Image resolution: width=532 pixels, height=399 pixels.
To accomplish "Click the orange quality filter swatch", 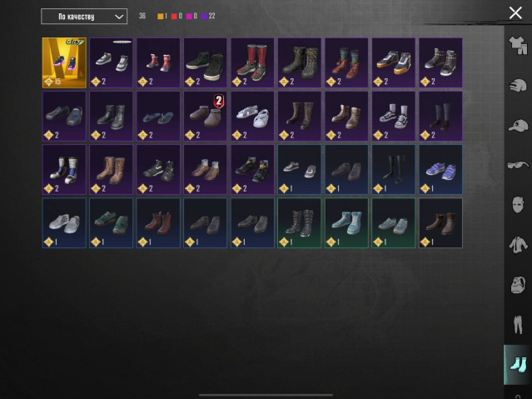I will tap(161, 17).
